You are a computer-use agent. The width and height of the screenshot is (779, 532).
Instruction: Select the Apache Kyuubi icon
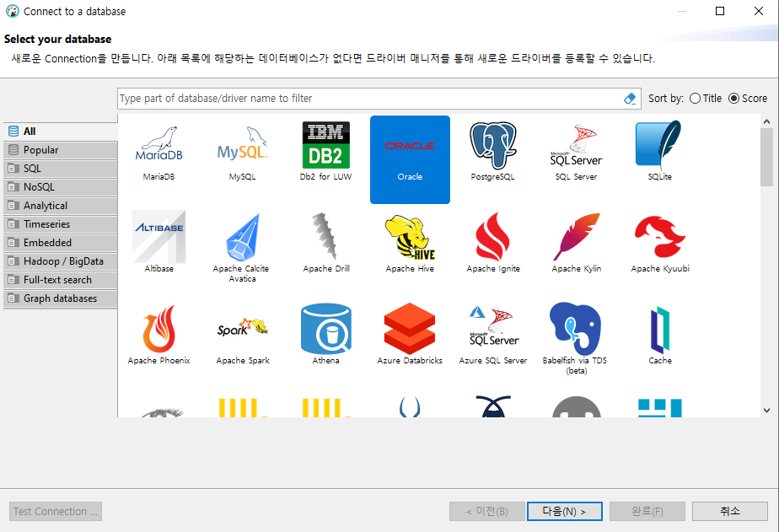click(x=660, y=237)
